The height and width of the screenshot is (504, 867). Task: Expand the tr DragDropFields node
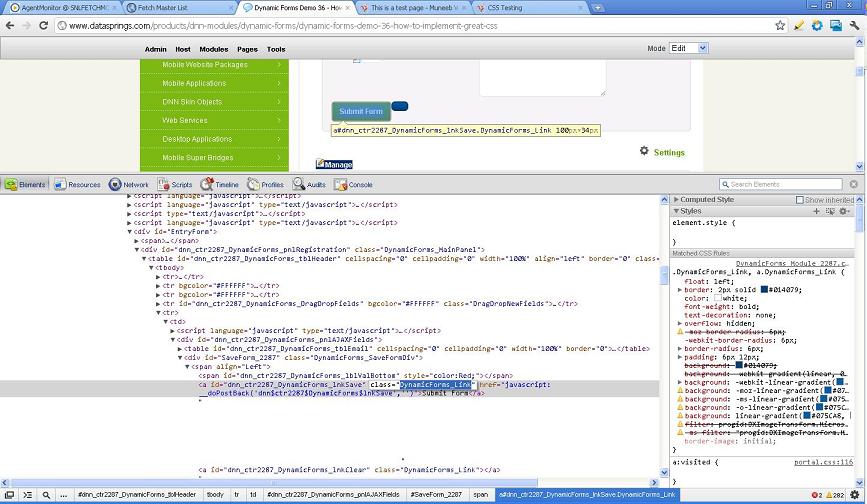click(158, 303)
